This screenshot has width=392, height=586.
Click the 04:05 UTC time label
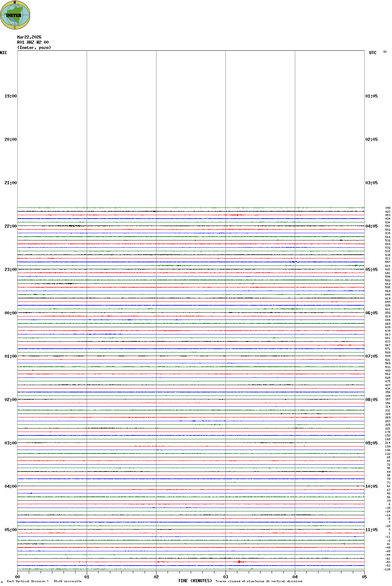pos(371,226)
